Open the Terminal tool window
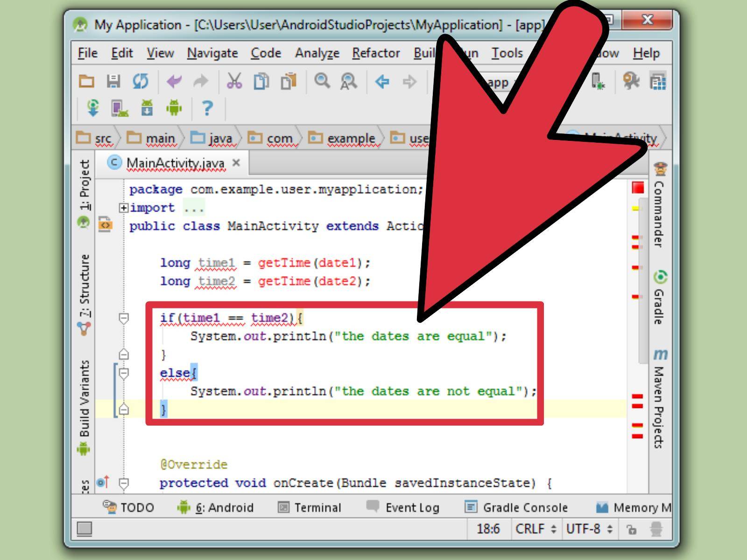 310,507
